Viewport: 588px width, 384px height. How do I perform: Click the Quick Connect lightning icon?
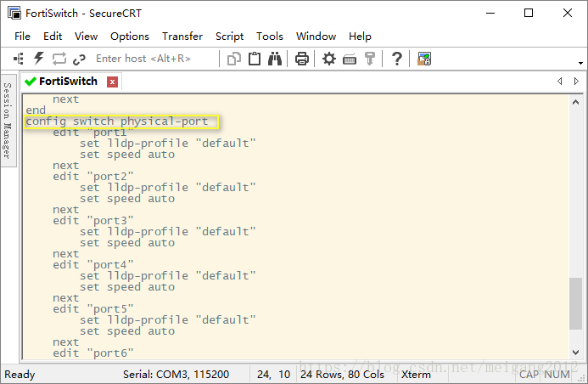pyautogui.click(x=39, y=59)
